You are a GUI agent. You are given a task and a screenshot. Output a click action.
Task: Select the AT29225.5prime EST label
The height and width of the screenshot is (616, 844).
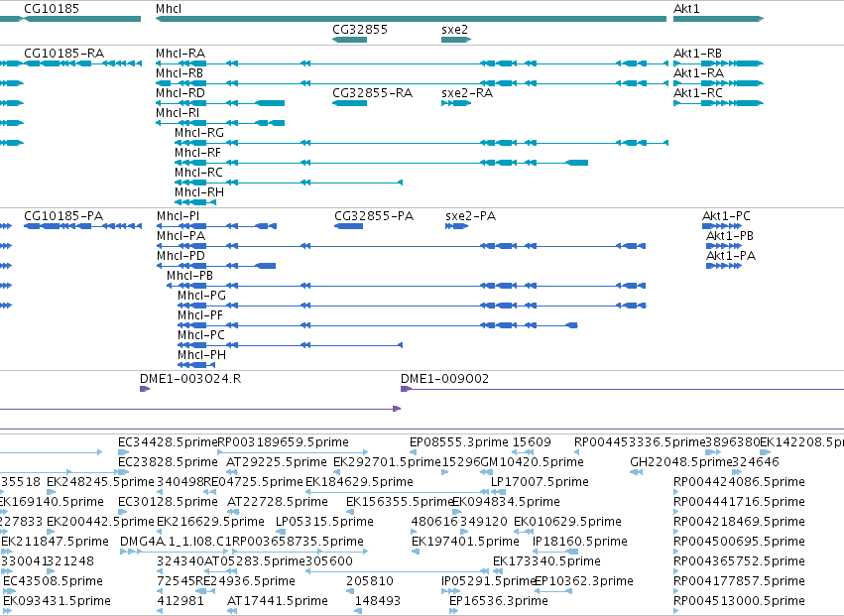click(277, 462)
